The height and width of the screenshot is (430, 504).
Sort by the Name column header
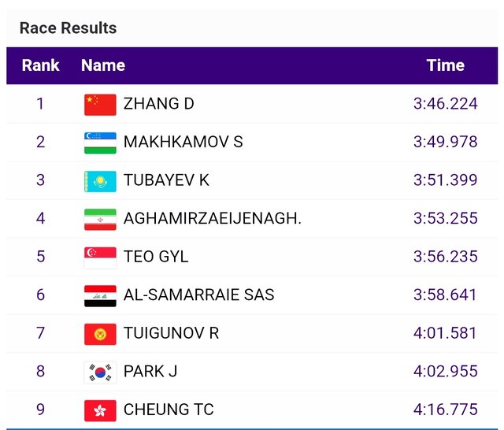point(103,65)
